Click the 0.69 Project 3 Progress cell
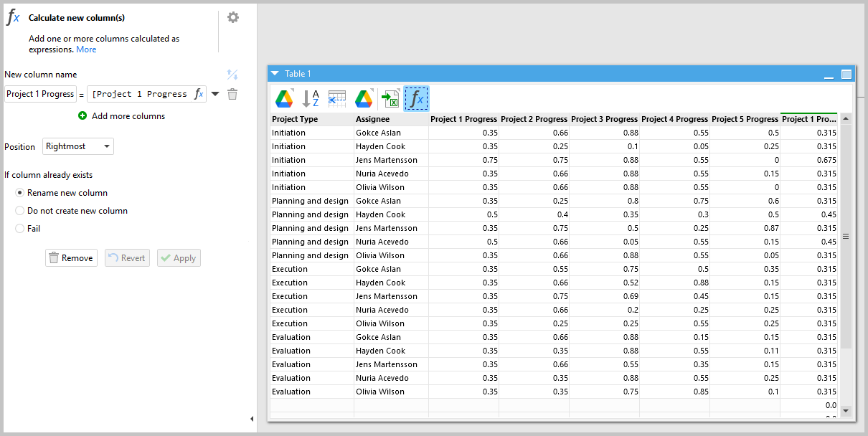 click(x=605, y=296)
